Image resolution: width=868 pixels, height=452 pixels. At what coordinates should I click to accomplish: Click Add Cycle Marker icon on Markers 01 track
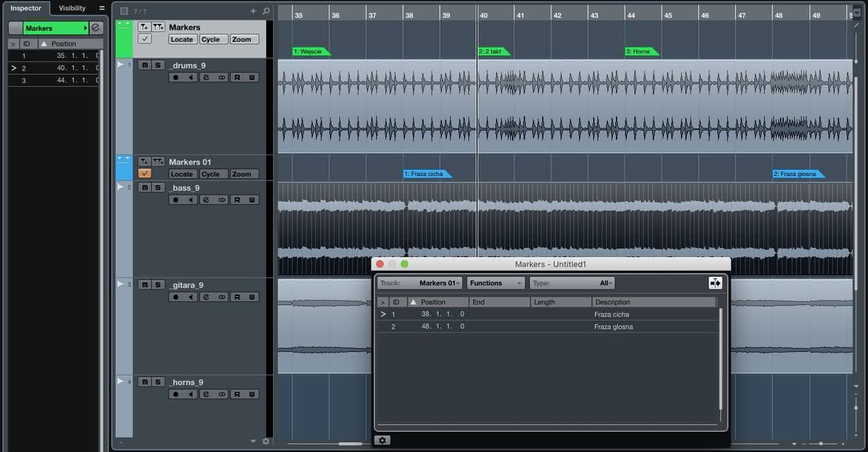(x=158, y=162)
